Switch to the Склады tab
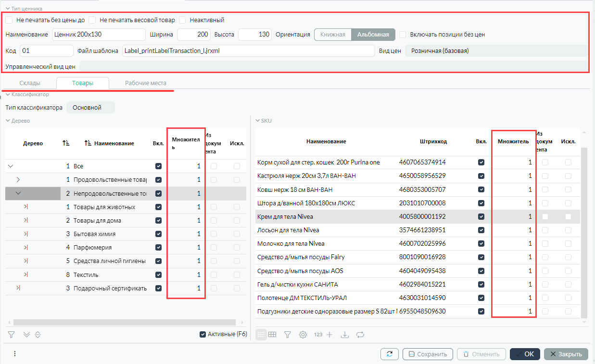The width and height of the screenshot is (595, 364). [29, 83]
